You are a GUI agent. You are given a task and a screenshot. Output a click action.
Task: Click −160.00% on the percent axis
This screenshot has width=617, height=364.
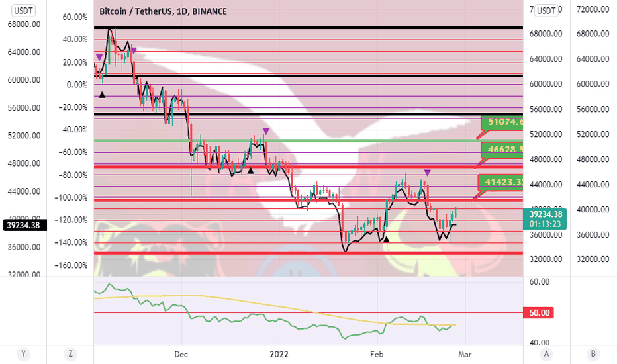coord(71,265)
